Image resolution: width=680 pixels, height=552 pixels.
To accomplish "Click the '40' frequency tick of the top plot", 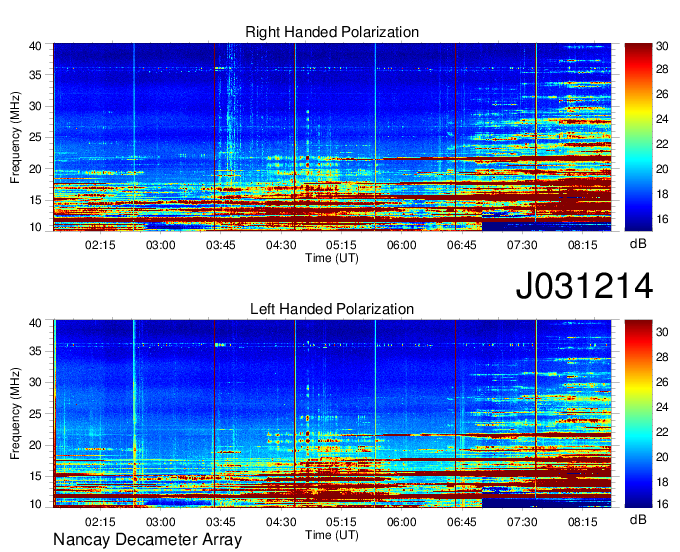I will coord(35,46).
